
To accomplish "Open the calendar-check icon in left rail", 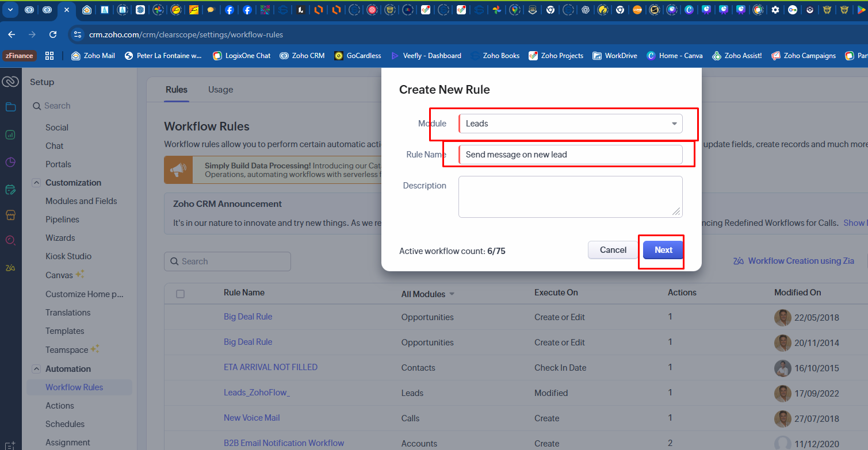I will (10, 189).
